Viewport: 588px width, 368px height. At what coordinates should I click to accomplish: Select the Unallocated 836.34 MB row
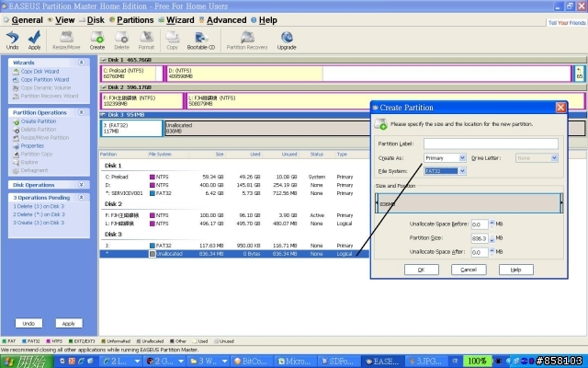(233, 254)
